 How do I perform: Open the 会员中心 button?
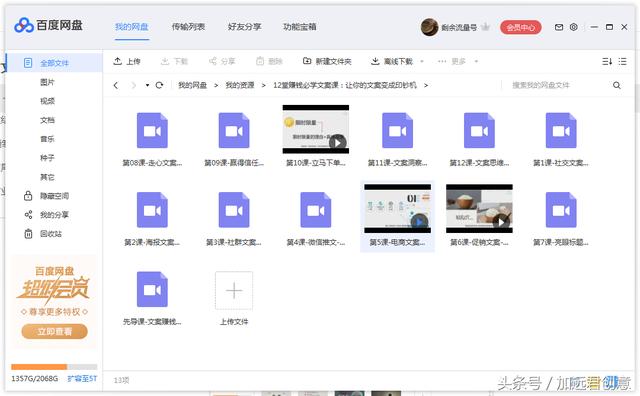pyautogui.click(x=520, y=27)
